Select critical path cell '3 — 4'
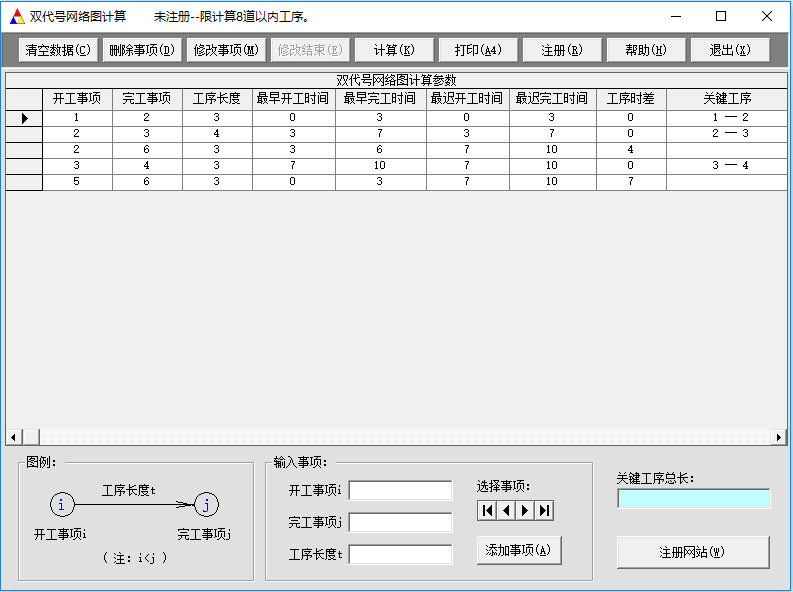Image resolution: width=793 pixels, height=592 pixels. tap(727, 166)
